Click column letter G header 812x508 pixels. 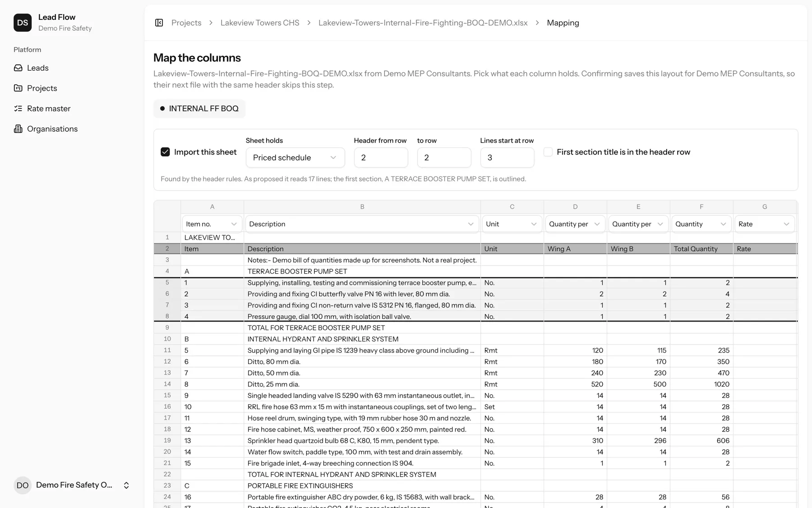765,207
